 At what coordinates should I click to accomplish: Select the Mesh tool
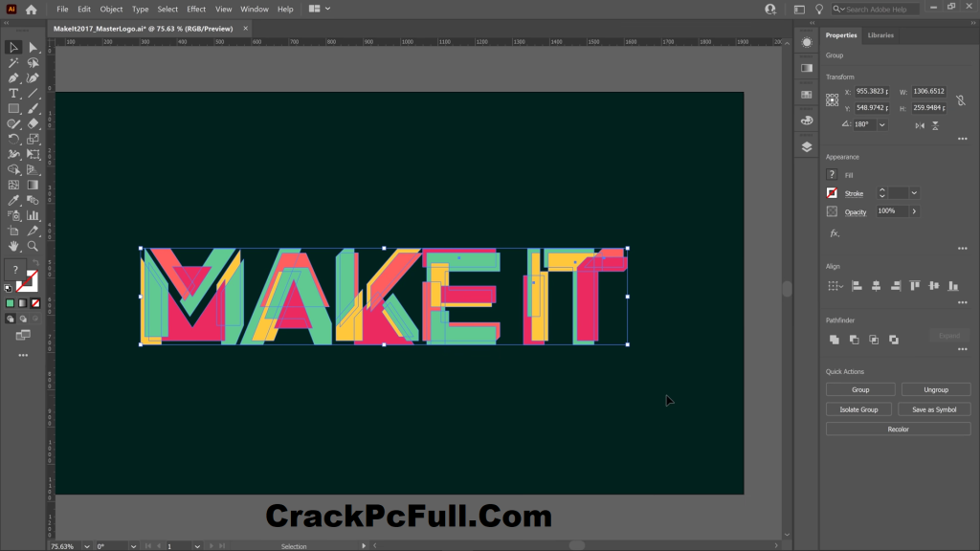point(13,185)
